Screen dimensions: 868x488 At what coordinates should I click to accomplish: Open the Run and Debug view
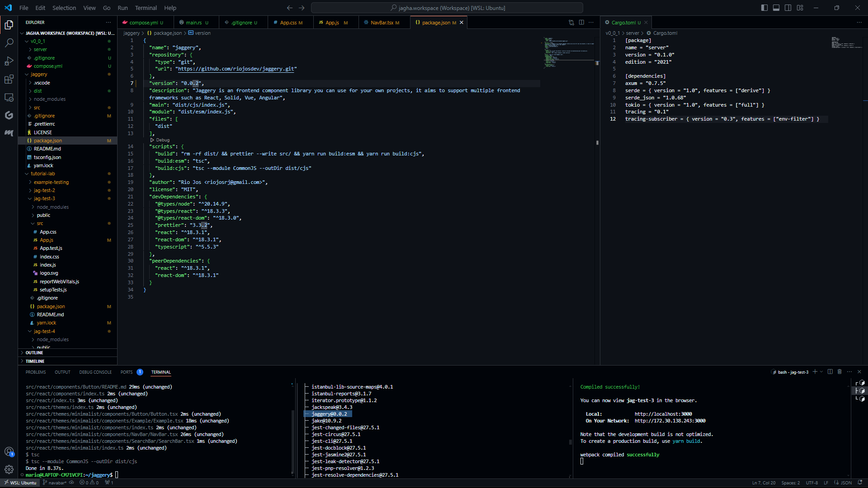click(x=9, y=61)
